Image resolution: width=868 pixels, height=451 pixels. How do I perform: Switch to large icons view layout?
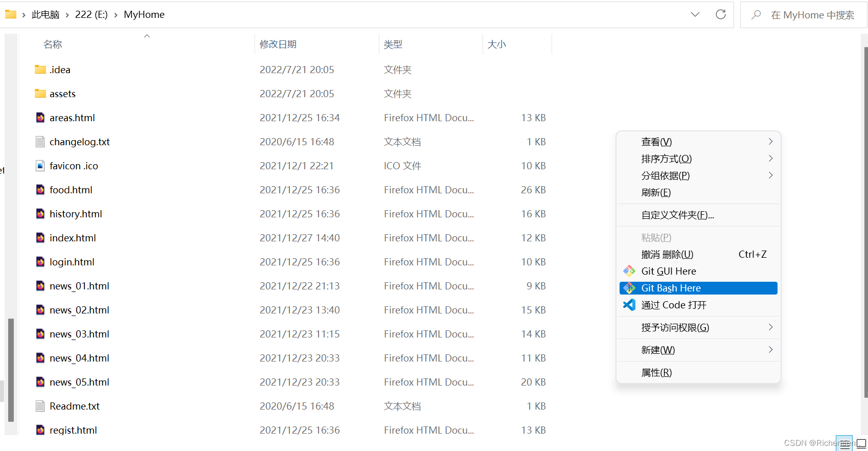tap(861, 443)
